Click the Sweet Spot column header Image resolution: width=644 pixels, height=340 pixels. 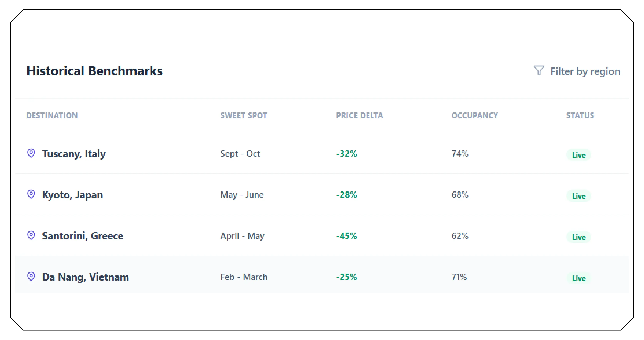[x=243, y=115]
